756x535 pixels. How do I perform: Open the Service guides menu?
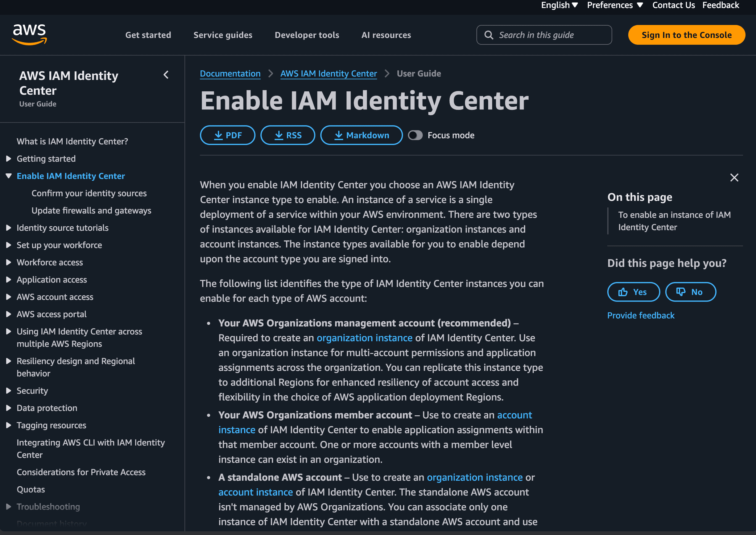pyautogui.click(x=223, y=35)
